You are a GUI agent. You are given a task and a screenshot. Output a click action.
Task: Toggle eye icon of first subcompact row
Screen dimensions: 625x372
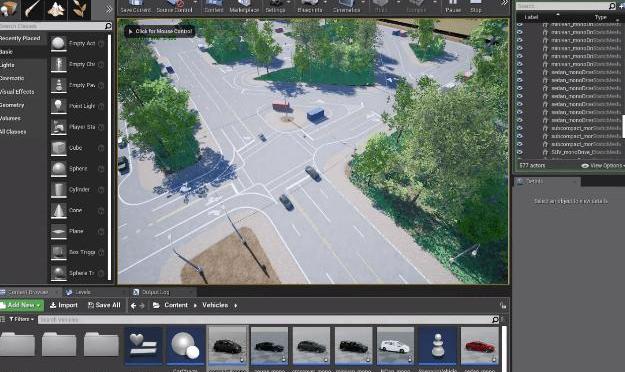[519, 128]
